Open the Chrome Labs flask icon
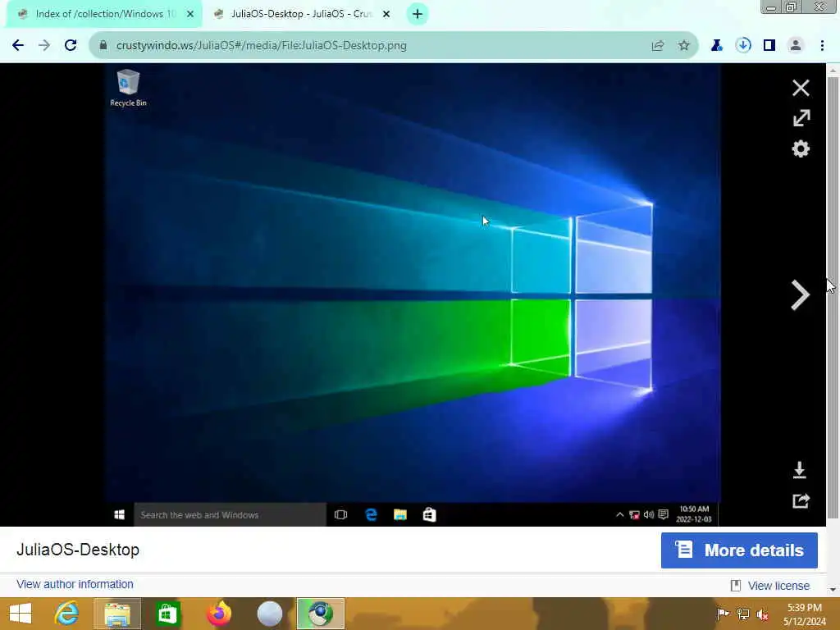840x630 pixels. (717, 46)
